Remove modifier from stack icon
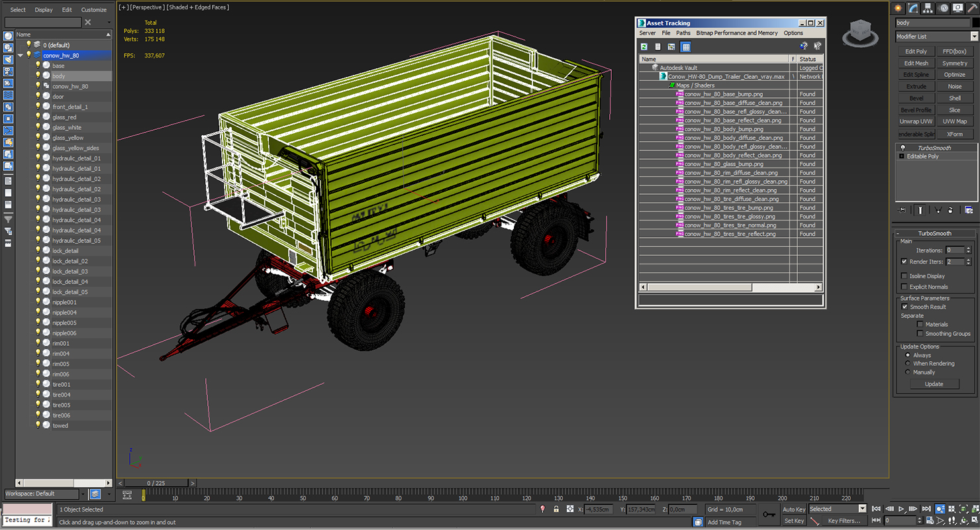The width and height of the screenshot is (980, 530). [x=951, y=210]
